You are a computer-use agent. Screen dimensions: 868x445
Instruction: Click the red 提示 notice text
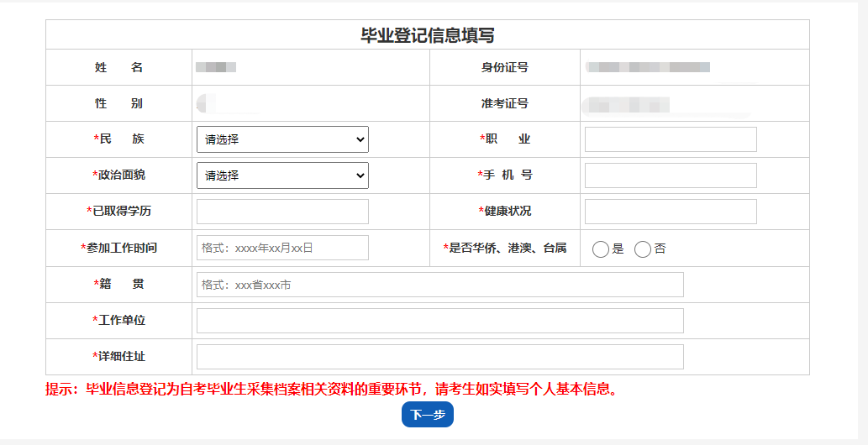tap(331, 390)
